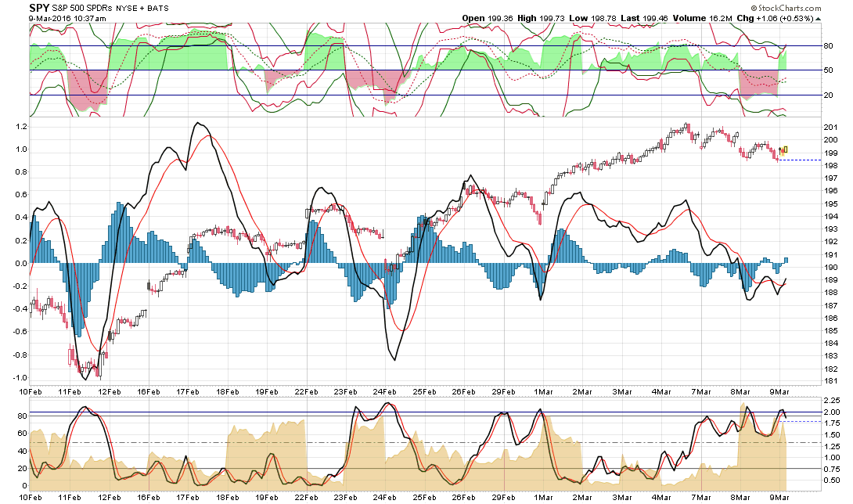Click the yellow-highlighted latest candlestick
853x504 pixels.
[784, 150]
